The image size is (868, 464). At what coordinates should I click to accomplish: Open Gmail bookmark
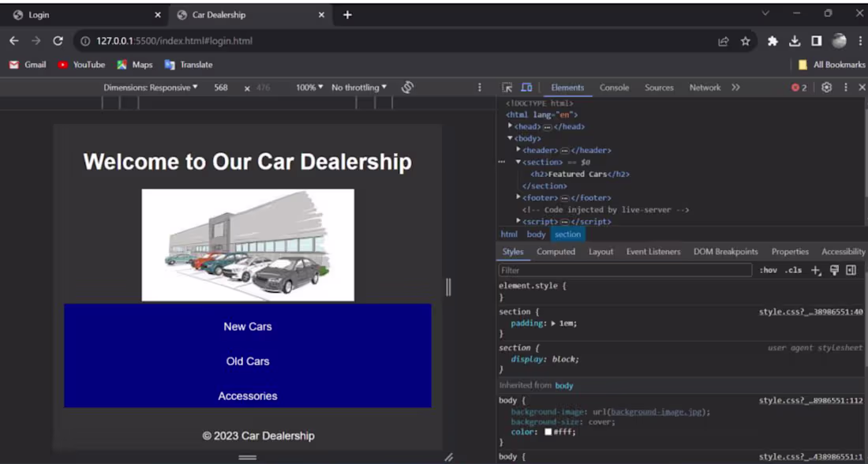click(x=28, y=65)
